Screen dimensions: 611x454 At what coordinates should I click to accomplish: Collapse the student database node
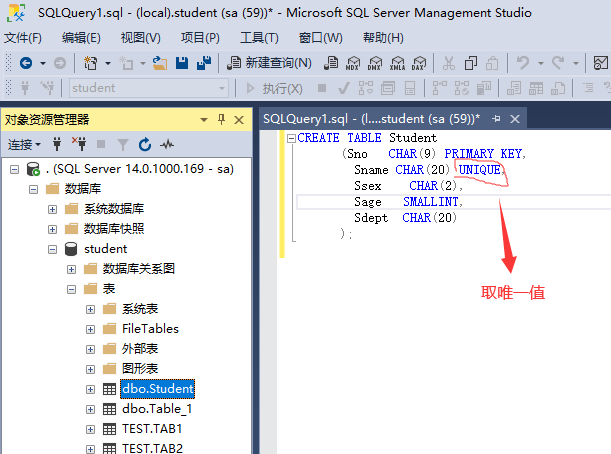point(52,249)
